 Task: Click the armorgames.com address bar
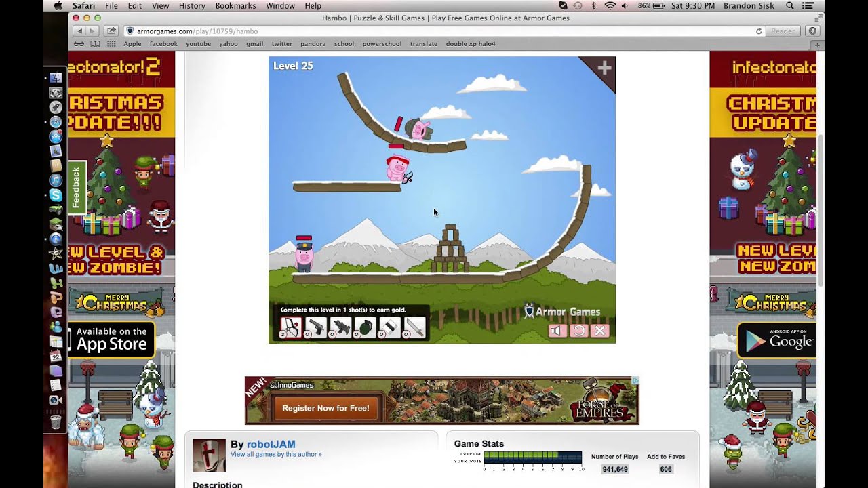(444, 30)
